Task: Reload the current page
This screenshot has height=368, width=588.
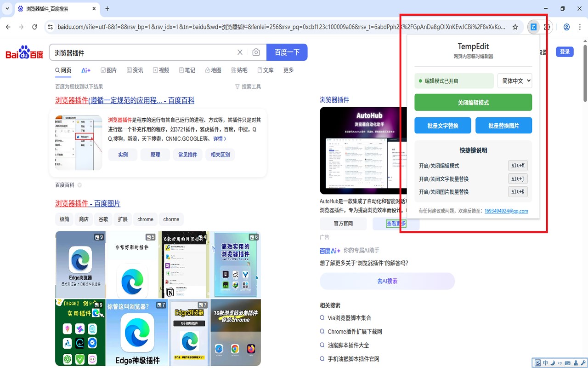Action: click(x=34, y=27)
